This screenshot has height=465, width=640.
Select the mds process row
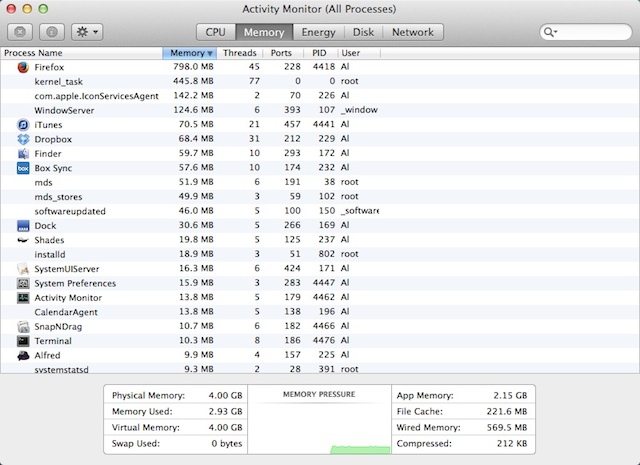click(320, 182)
